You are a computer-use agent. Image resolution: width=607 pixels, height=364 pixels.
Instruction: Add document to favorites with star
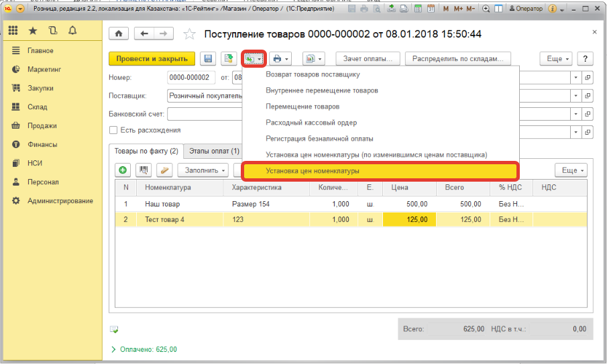190,34
